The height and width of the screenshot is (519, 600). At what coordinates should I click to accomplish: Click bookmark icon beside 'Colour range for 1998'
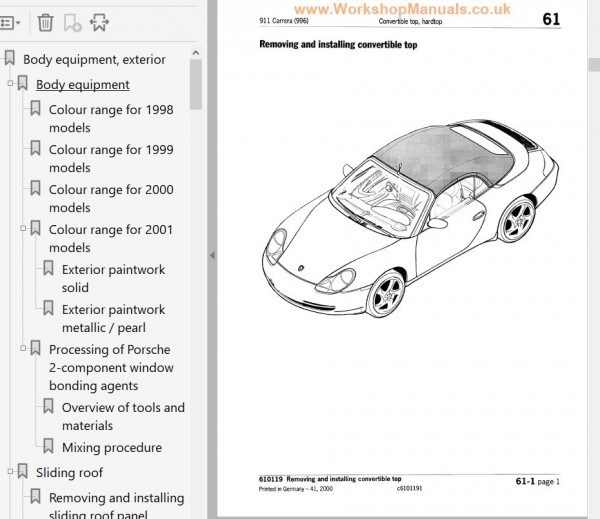click(x=35, y=108)
